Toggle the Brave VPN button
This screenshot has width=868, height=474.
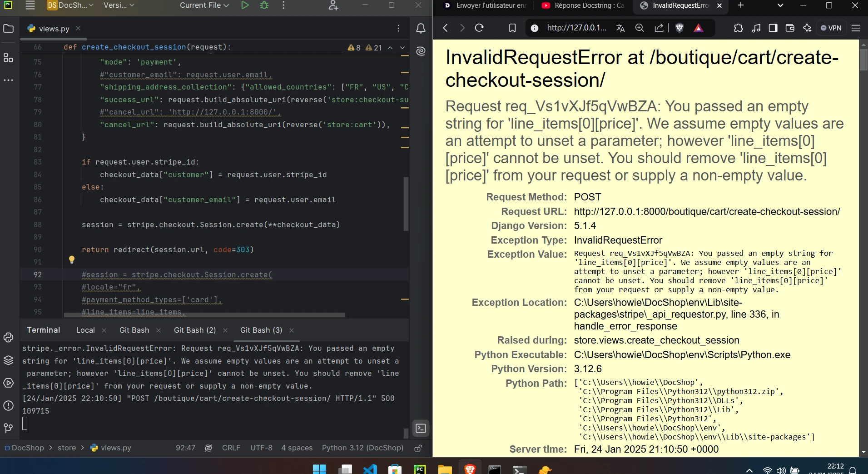tap(831, 28)
